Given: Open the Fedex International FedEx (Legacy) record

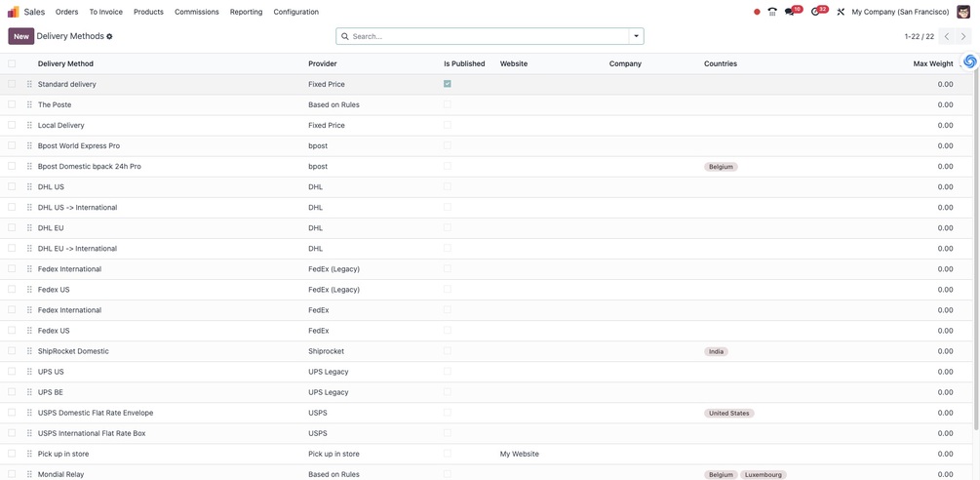Looking at the screenshot, I should [69, 268].
